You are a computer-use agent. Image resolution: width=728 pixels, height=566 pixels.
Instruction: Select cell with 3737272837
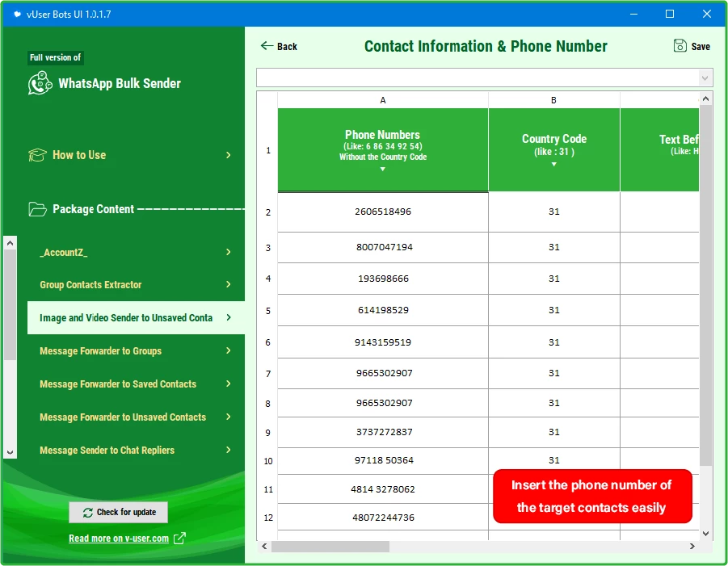tap(383, 432)
